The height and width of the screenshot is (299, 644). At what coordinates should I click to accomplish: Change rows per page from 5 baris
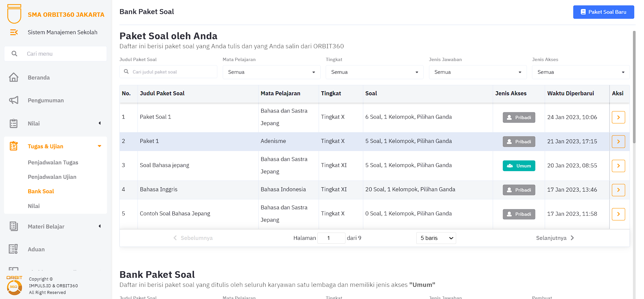(x=436, y=238)
